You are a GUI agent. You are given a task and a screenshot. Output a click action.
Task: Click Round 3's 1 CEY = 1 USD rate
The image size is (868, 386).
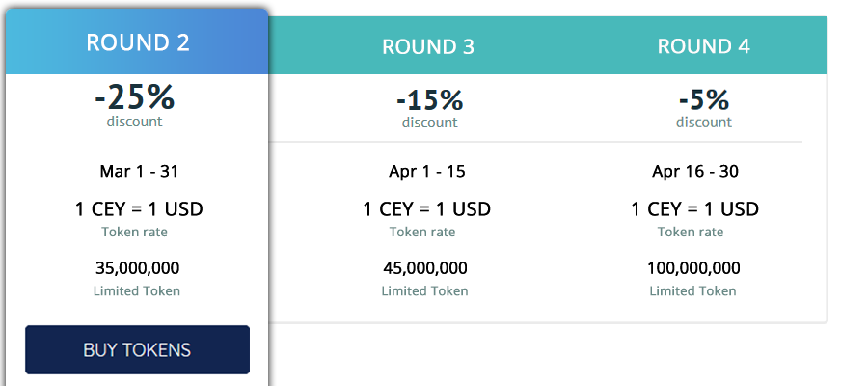click(x=427, y=208)
